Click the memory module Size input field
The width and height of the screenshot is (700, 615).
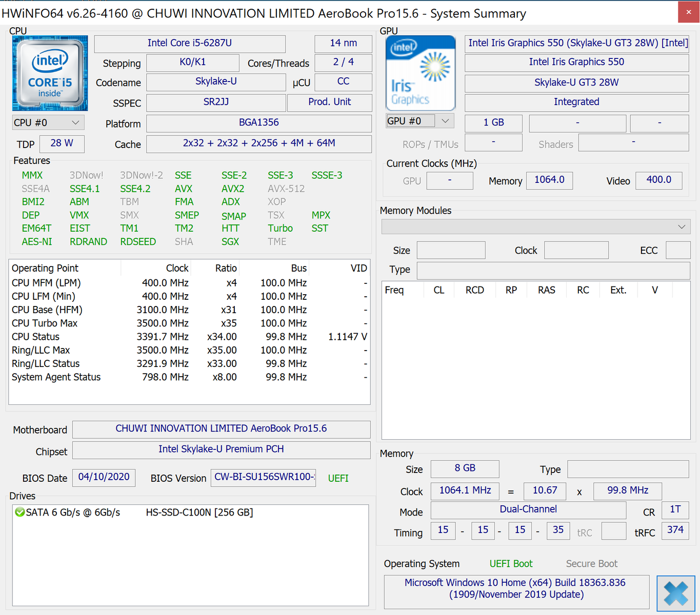click(x=451, y=250)
